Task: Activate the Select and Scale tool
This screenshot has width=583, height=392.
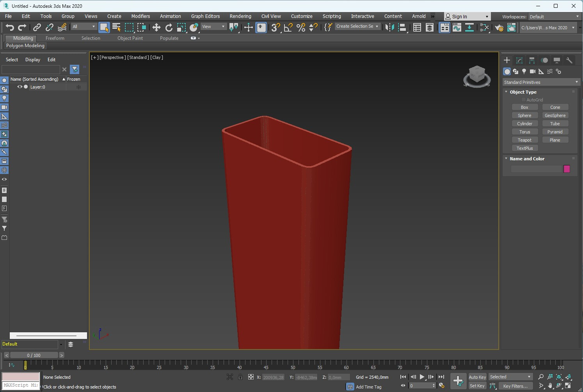Action: point(181,27)
